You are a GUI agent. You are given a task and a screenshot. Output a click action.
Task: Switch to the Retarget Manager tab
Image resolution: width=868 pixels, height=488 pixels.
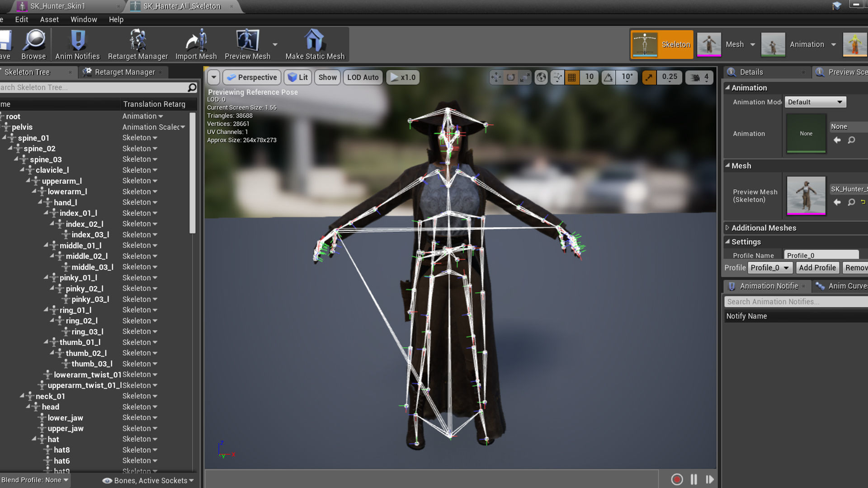[124, 72]
